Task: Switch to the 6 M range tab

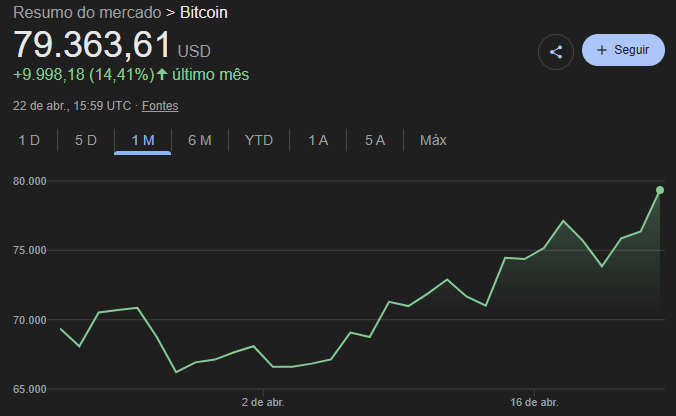Action: coord(200,140)
